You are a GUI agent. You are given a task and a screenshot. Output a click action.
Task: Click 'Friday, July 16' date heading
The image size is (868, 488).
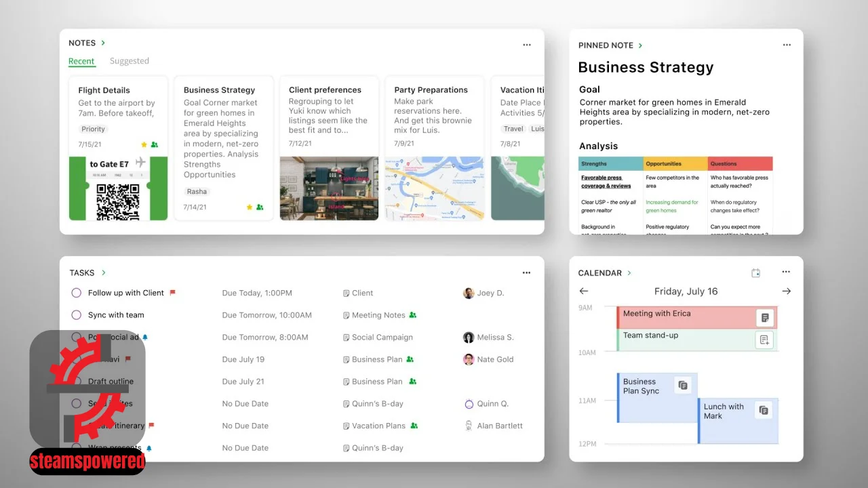(686, 291)
